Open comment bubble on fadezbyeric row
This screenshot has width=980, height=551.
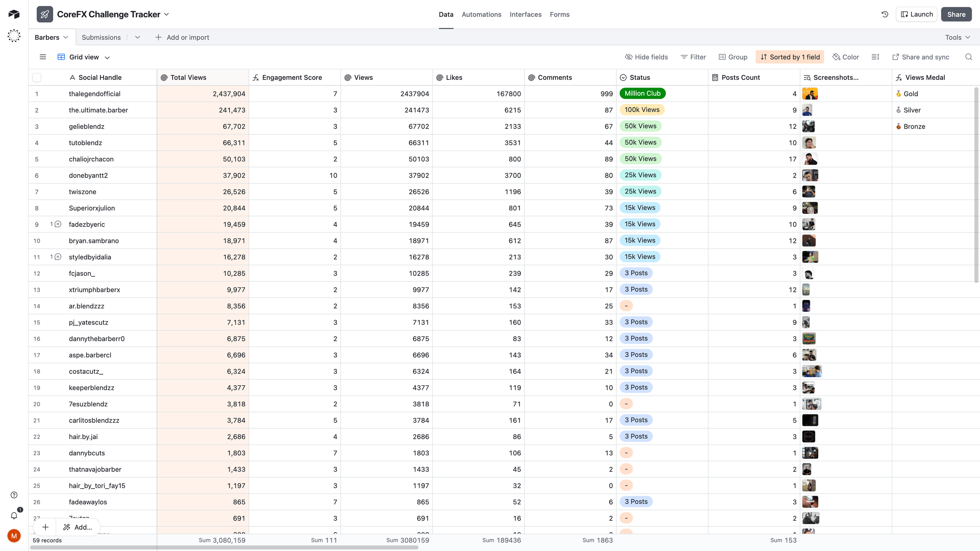tap(58, 224)
